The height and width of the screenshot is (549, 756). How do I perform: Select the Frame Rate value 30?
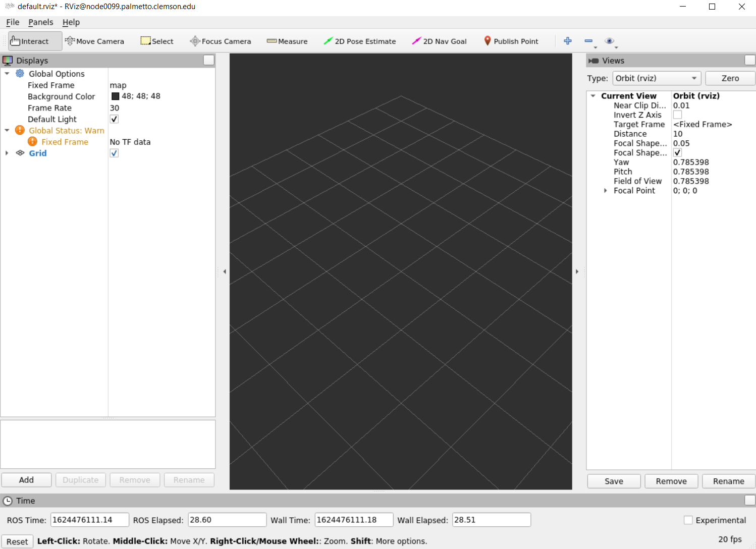pyautogui.click(x=115, y=108)
